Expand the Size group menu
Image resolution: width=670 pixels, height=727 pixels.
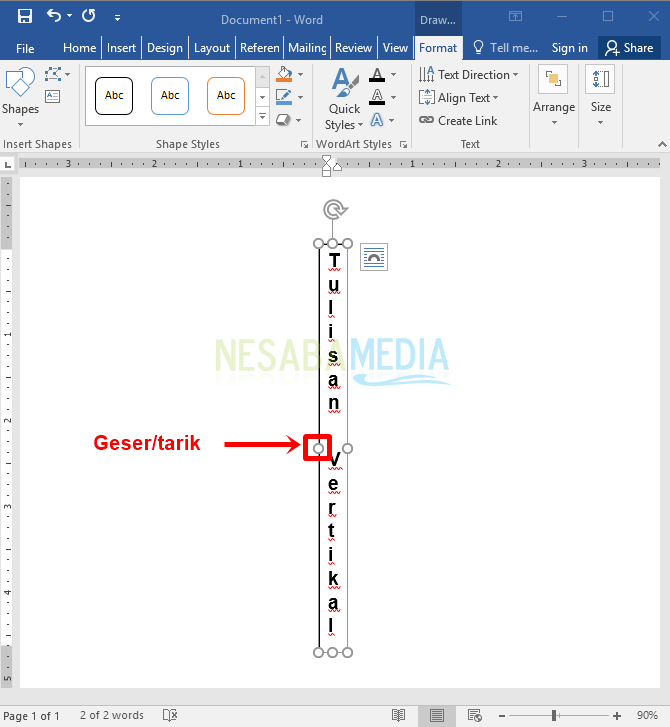tap(600, 96)
